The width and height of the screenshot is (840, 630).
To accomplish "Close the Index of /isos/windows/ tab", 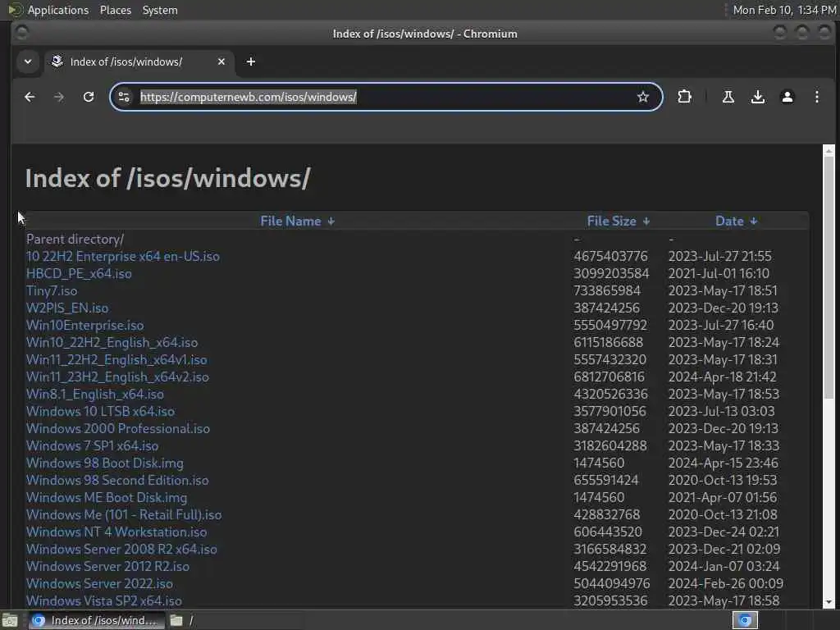I will (x=221, y=62).
